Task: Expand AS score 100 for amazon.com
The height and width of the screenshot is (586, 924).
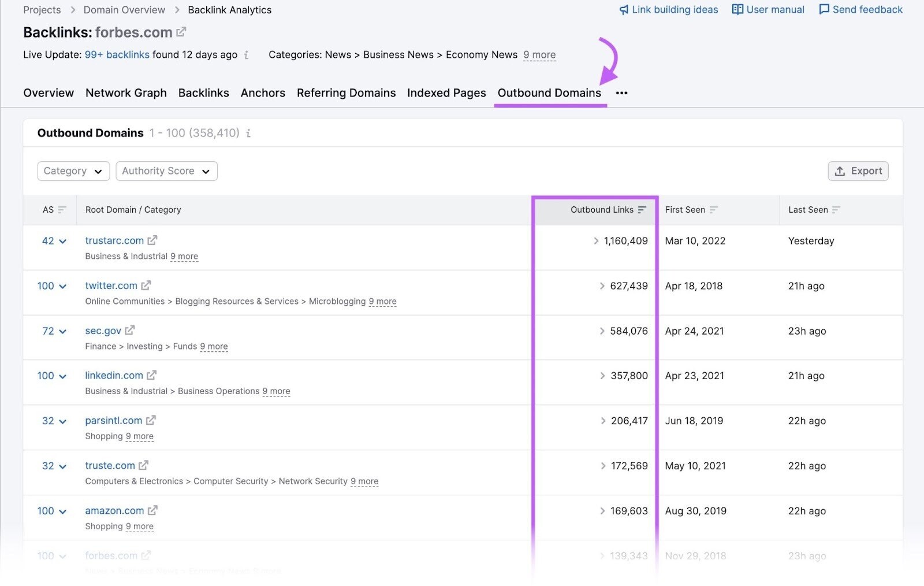Action: [x=52, y=511]
